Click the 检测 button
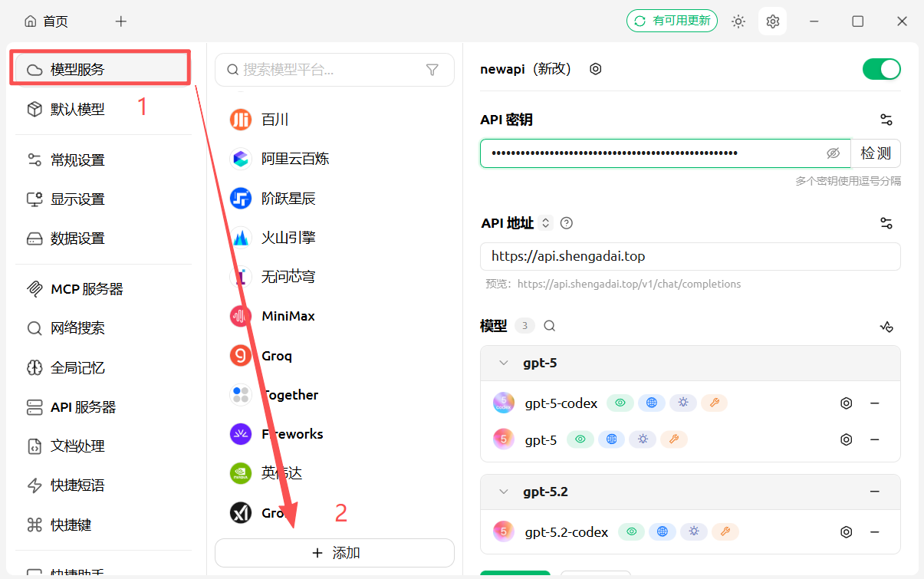924x579 pixels. pos(876,153)
